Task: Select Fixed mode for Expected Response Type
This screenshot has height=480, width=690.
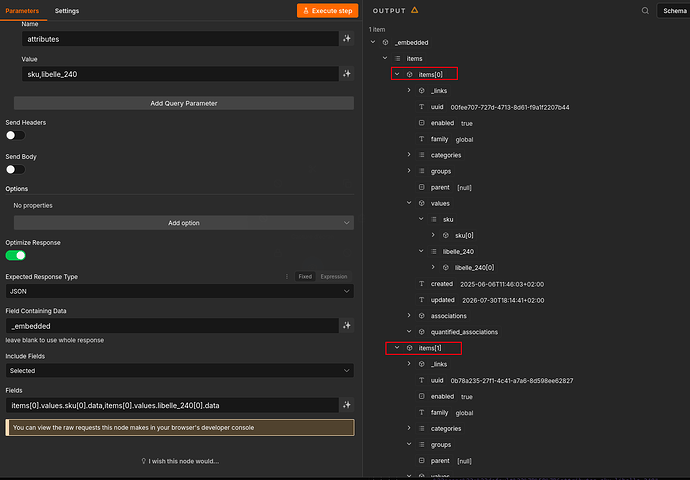Action: pos(305,277)
